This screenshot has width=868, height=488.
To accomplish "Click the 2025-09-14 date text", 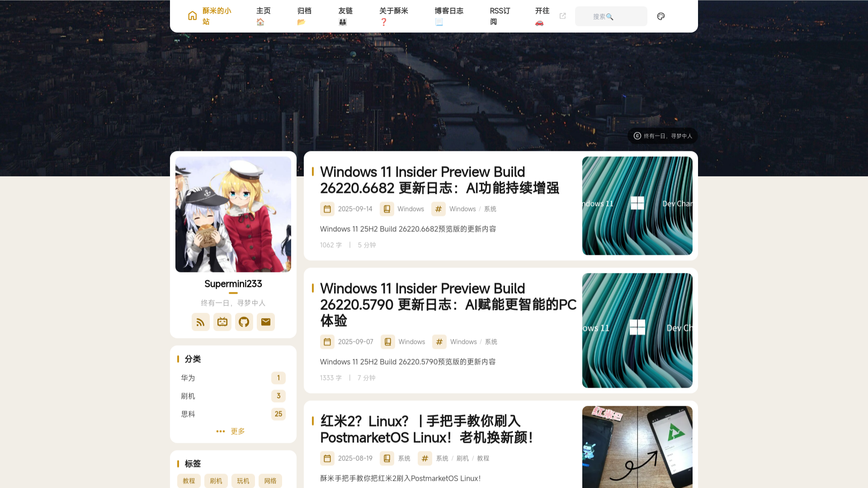I will [x=355, y=209].
